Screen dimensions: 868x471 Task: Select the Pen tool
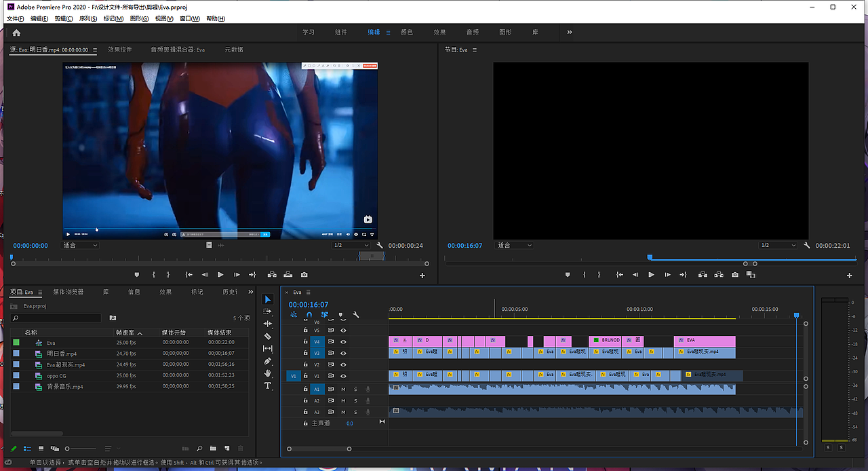coord(267,361)
